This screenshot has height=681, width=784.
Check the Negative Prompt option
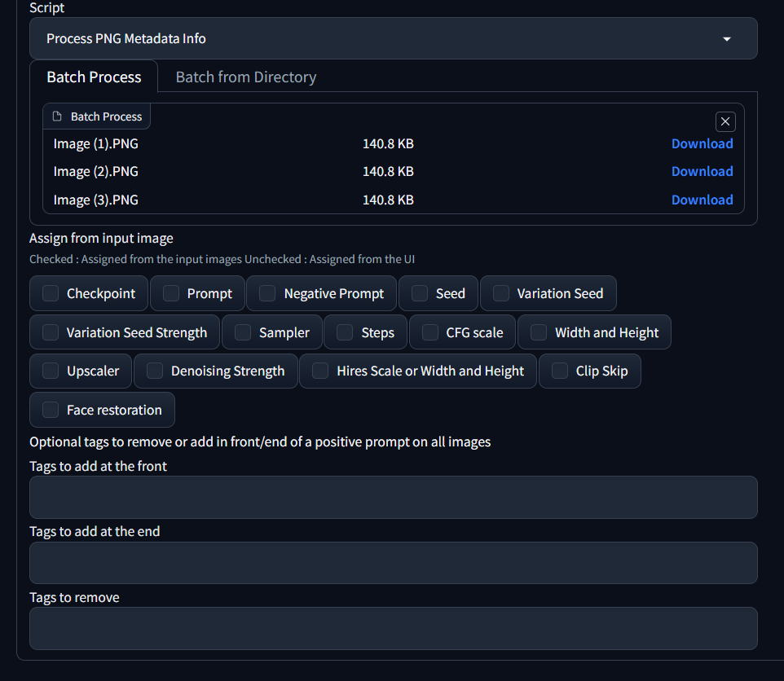[267, 293]
